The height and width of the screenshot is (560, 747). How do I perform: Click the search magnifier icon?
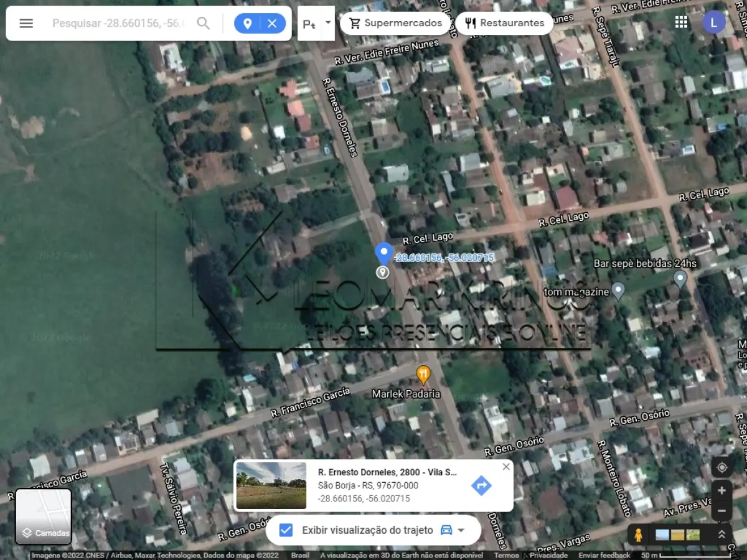coord(204,23)
